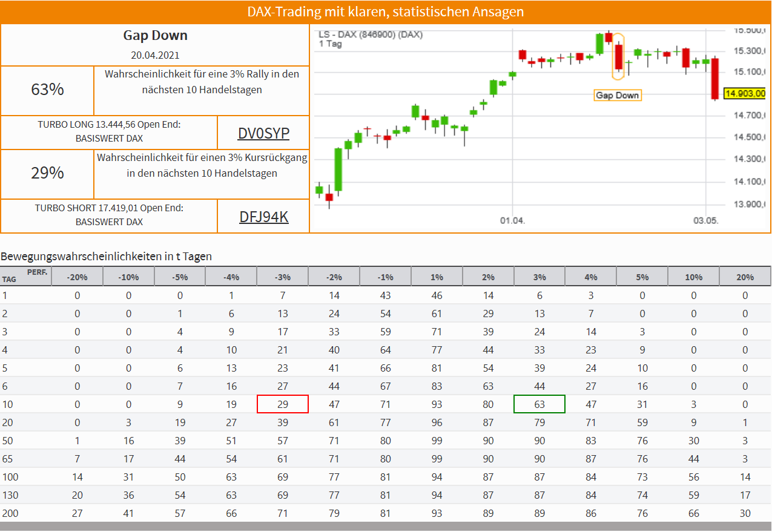This screenshot has width=772, height=532.
Task: Click the Gap Down chart annotation label
Action: [x=617, y=95]
